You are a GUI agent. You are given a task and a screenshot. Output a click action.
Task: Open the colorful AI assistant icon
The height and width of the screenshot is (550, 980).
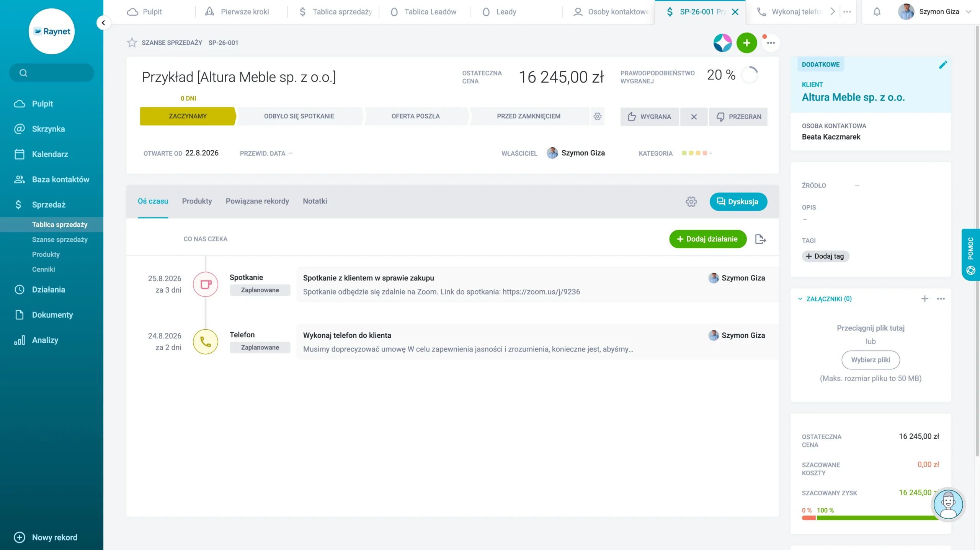(722, 42)
